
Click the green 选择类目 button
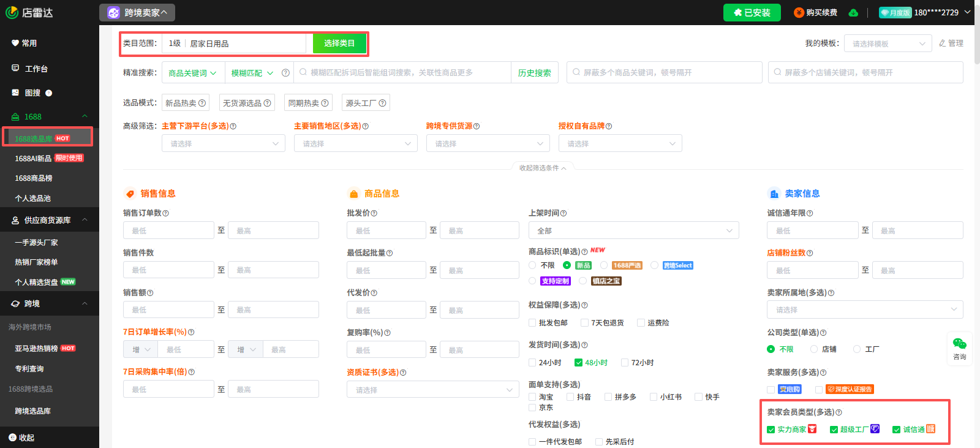339,44
